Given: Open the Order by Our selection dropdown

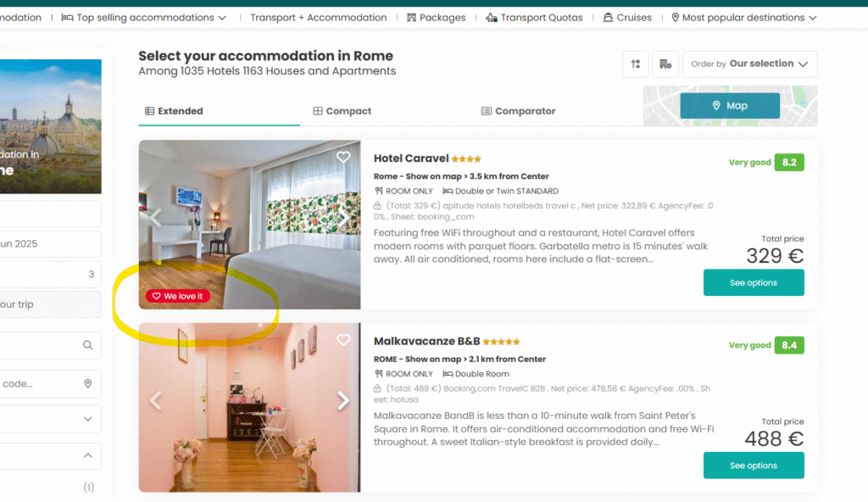Looking at the screenshot, I should (x=749, y=64).
